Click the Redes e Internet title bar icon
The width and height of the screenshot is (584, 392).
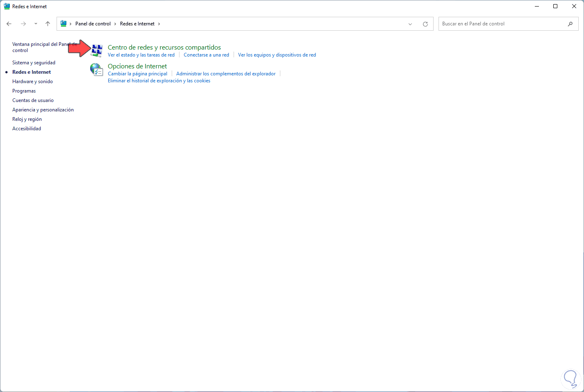tap(7, 7)
